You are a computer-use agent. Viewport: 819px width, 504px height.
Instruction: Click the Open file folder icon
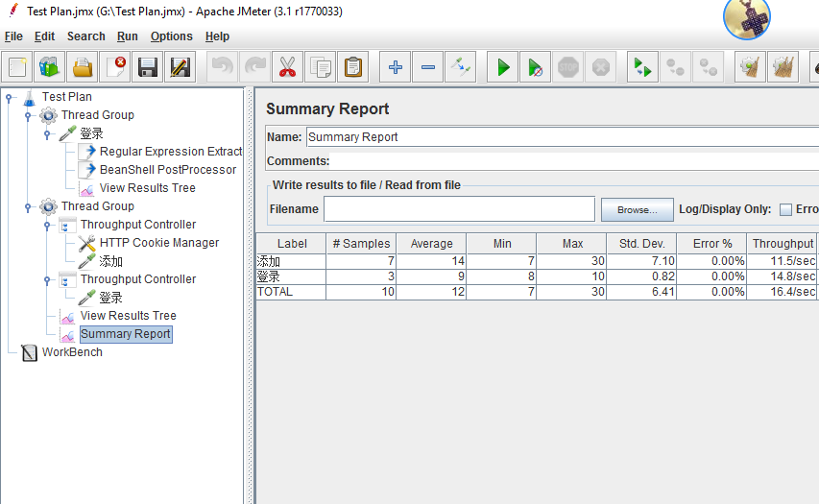83,67
